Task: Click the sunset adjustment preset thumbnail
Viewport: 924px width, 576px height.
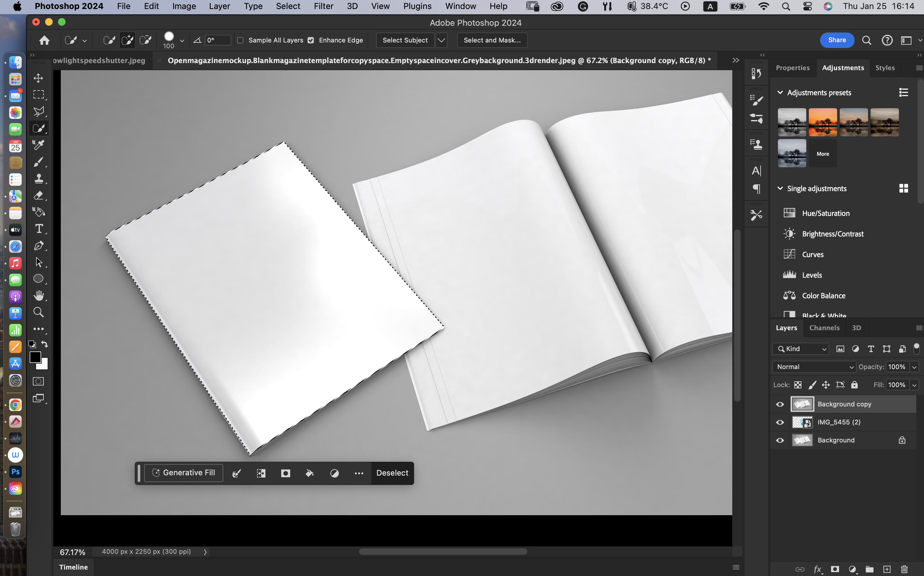Action: pos(822,122)
